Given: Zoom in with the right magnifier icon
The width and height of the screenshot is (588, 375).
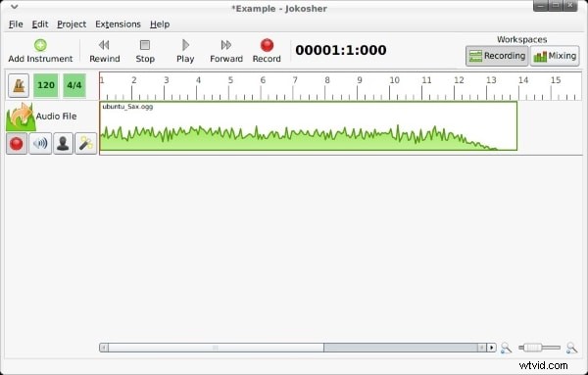Looking at the screenshot, I should pyautogui.click(x=571, y=348).
